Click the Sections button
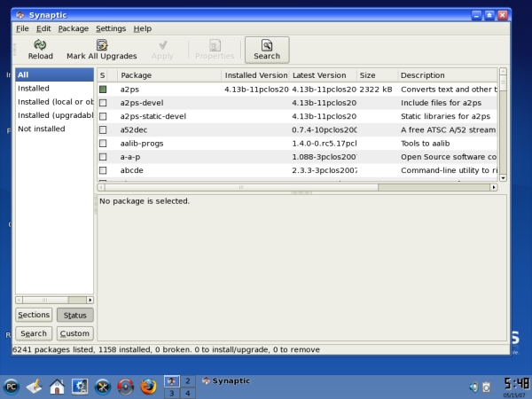The image size is (532, 399). (34, 315)
